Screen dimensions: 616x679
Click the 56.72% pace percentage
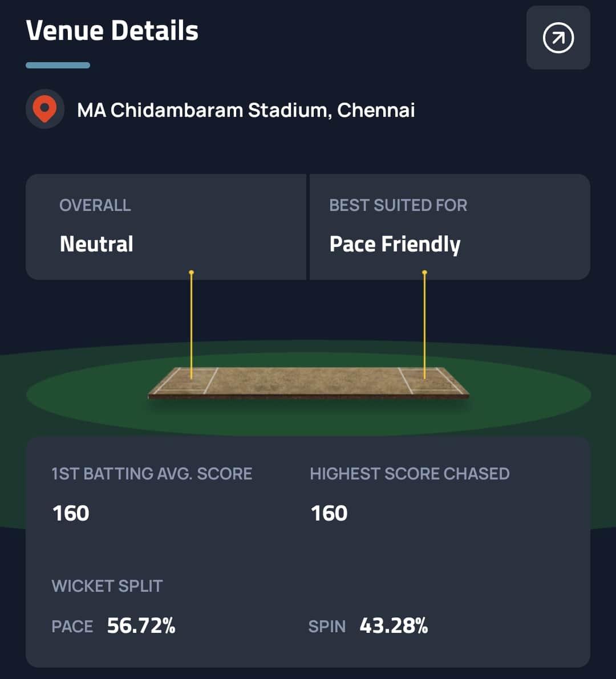[141, 626]
